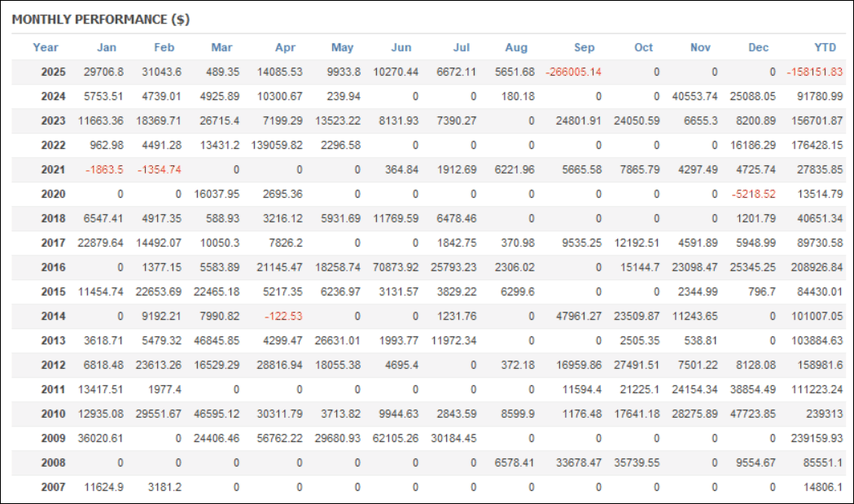Select the Sep column header
This screenshot has width=854, height=504.
tap(584, 47)
